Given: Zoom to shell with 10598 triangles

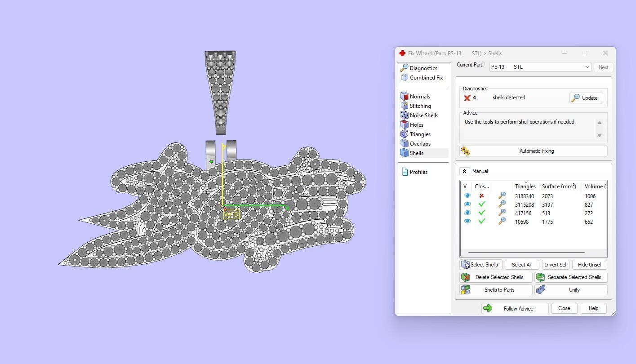Looking at the screenshot, I should [502, 222].
